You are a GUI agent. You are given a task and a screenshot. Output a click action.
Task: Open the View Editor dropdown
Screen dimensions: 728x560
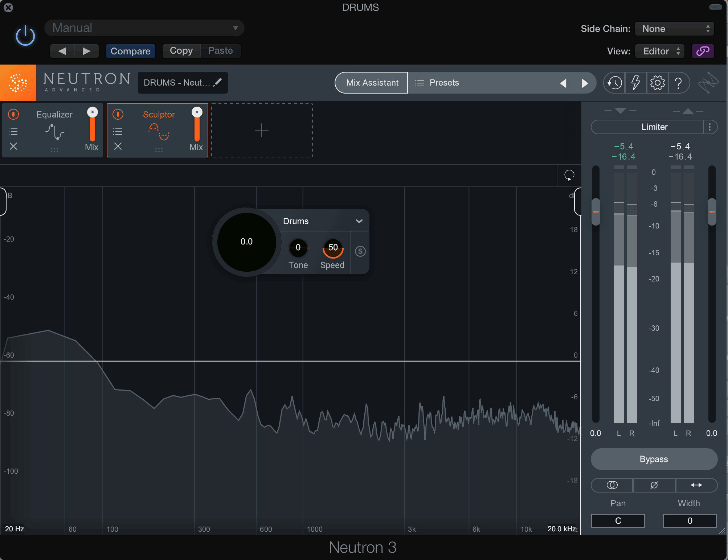[660, 51]
